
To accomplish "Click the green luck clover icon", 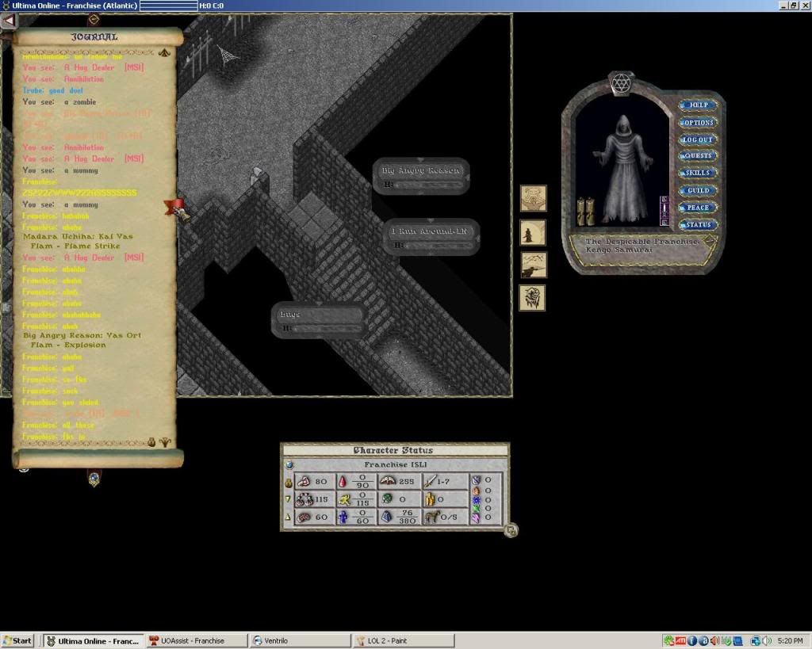I will (x=387, y=499).
